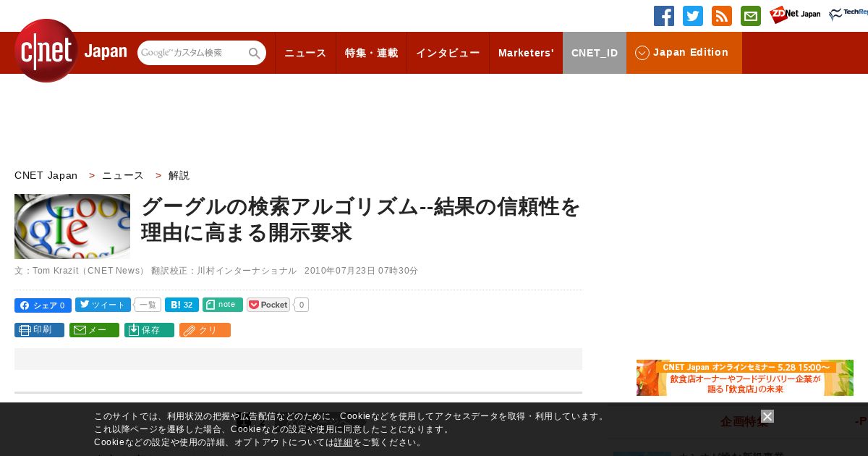The height and width of the screenshot is (456, 868).
Task: Save the article to Pocket
Action: [268, 305]
